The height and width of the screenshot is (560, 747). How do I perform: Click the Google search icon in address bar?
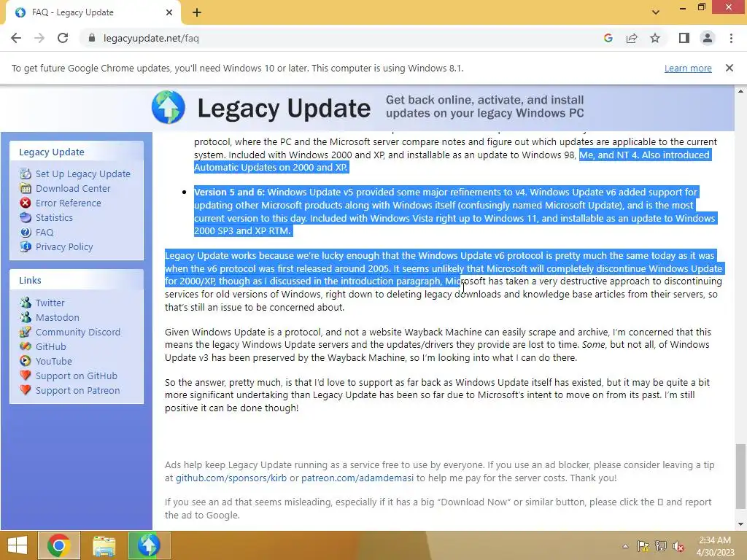pos(608,38)
